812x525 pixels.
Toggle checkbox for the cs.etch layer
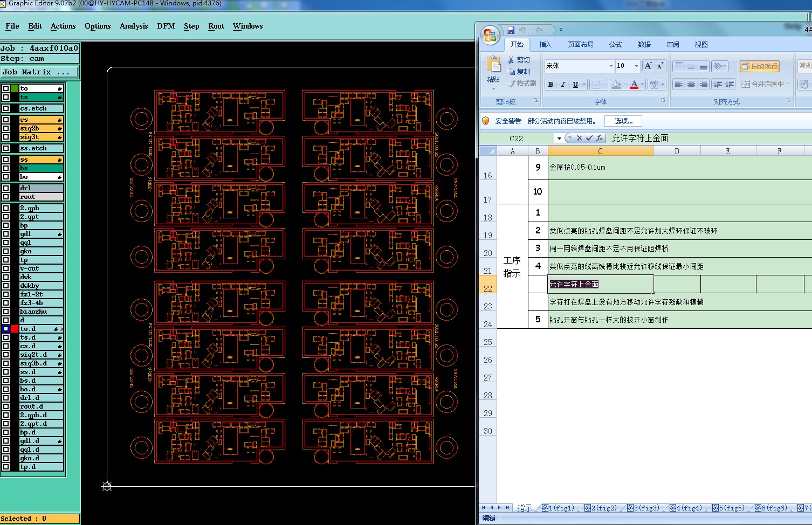click(6, 108)
